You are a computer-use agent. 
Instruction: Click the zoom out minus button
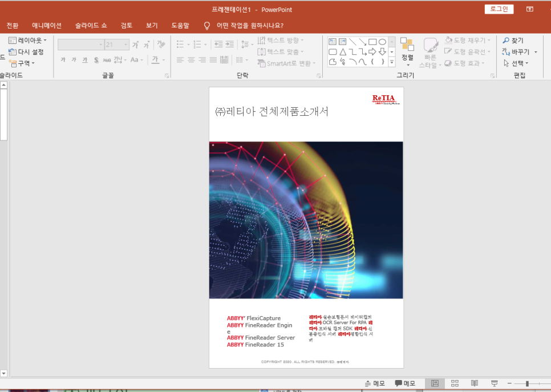pos(509,383)
